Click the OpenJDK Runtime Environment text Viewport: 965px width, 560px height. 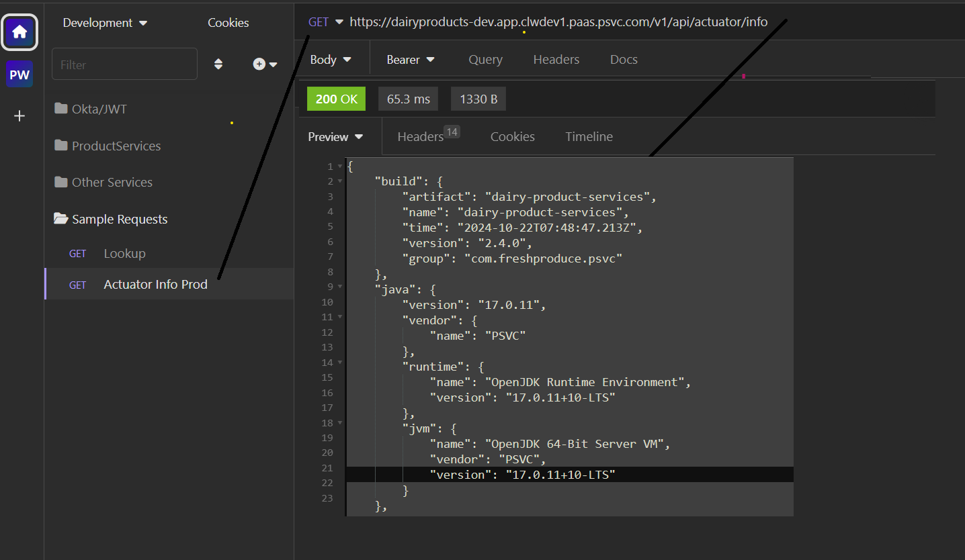(585, 382)
